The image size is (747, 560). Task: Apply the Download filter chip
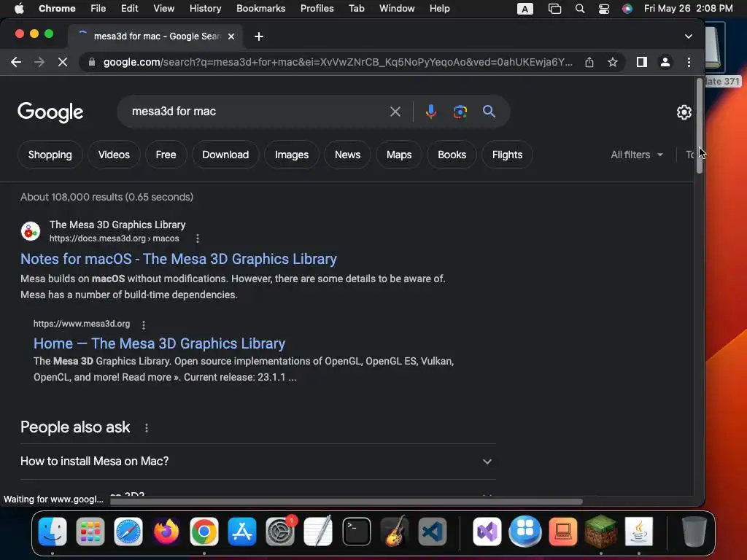(x=225, y=155)
